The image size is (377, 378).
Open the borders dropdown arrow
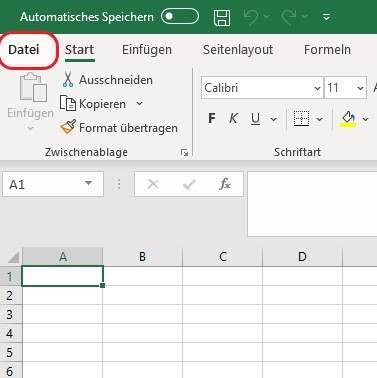[319, 119]
